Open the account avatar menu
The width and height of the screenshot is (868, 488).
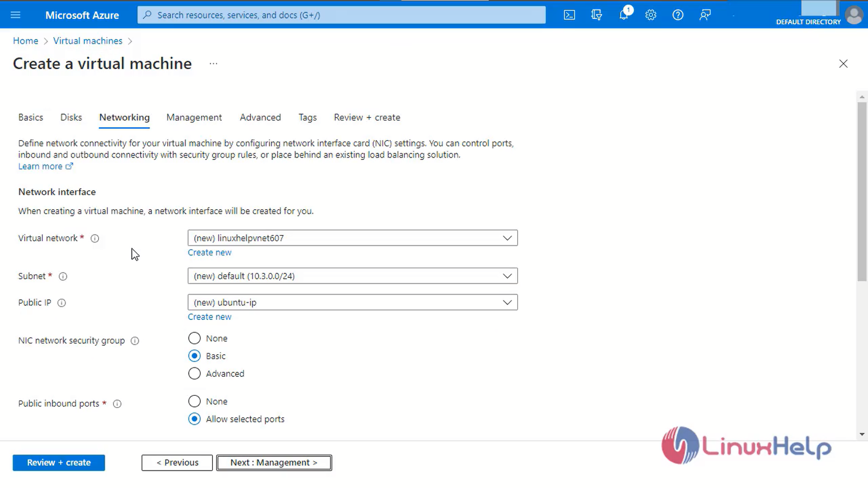pyautogui.click(x=854, y=15)
